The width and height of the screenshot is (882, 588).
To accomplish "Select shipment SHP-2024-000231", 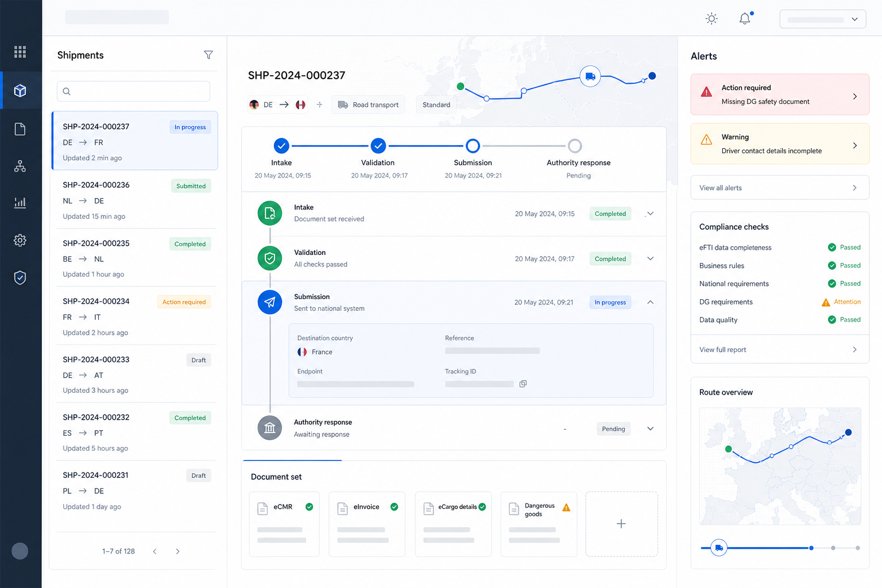I will (x=135, y=490).
